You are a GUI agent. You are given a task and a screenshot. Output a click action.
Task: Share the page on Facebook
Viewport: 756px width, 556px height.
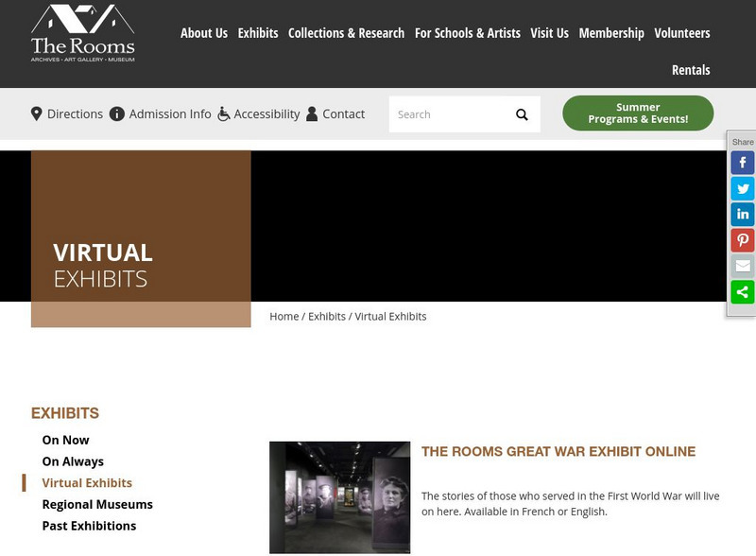pyautogui.click(x=743, y=161)
